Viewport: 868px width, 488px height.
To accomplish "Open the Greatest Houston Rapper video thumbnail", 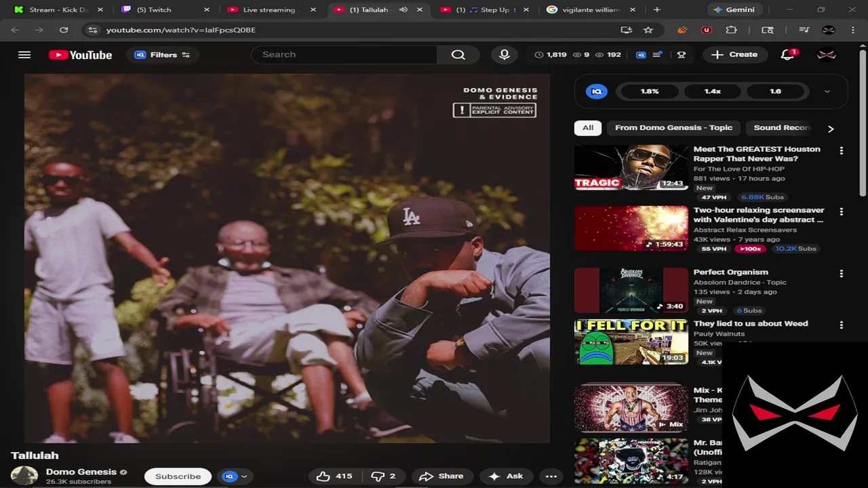I will point(631,167).
